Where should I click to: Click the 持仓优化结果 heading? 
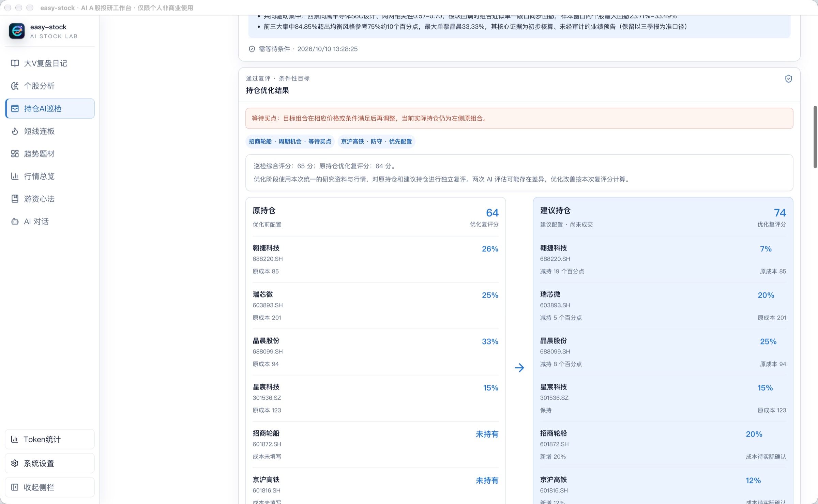pos(268,91)
